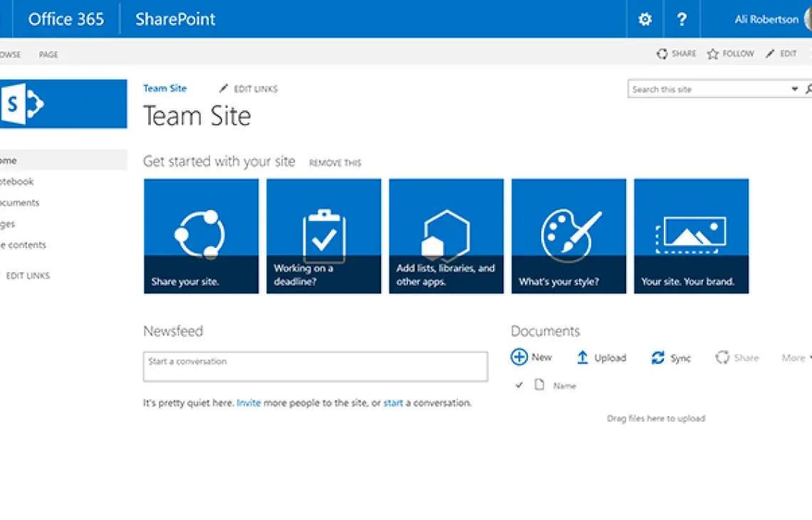The width and height of the screenshot is (812, 520).
Task: Select Home in the left navigation
Action: (63, 160)
